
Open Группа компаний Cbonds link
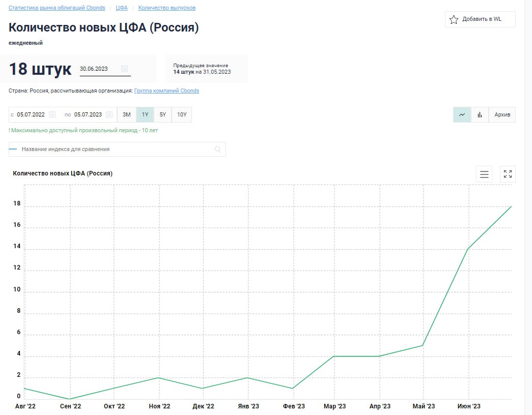[166, 91]
